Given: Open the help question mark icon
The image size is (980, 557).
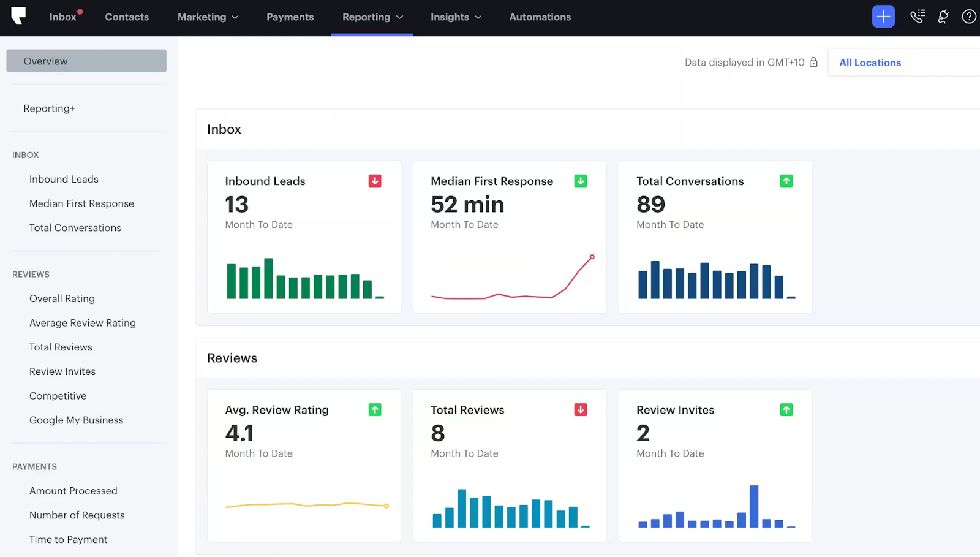Looking at the screenshot, I should click(x=969, y=17).
